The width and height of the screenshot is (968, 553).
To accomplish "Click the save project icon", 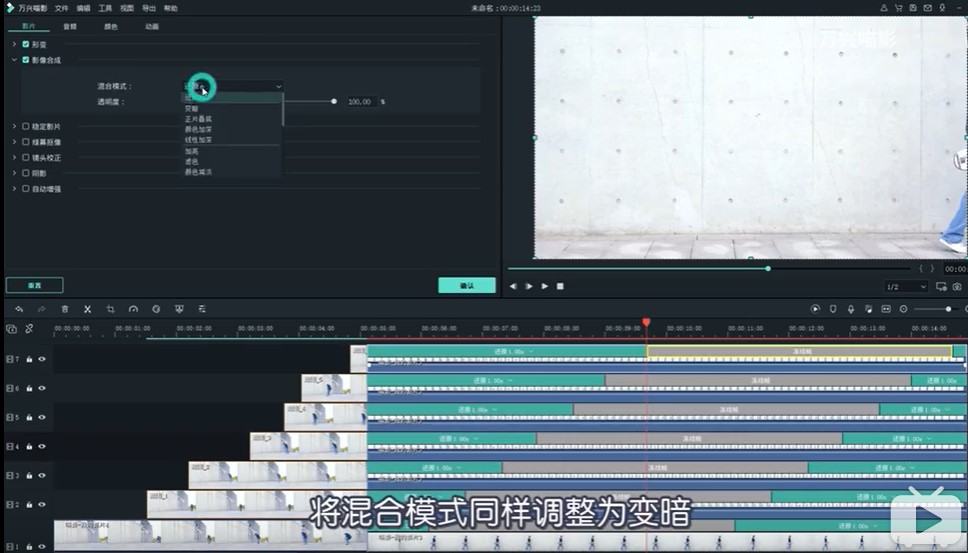I will [x=913, y=8].
